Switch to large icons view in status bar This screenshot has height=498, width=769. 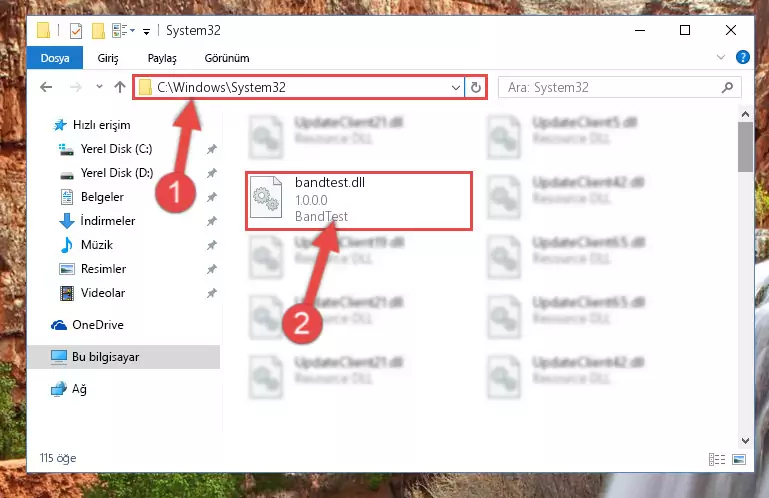[739, 460]
